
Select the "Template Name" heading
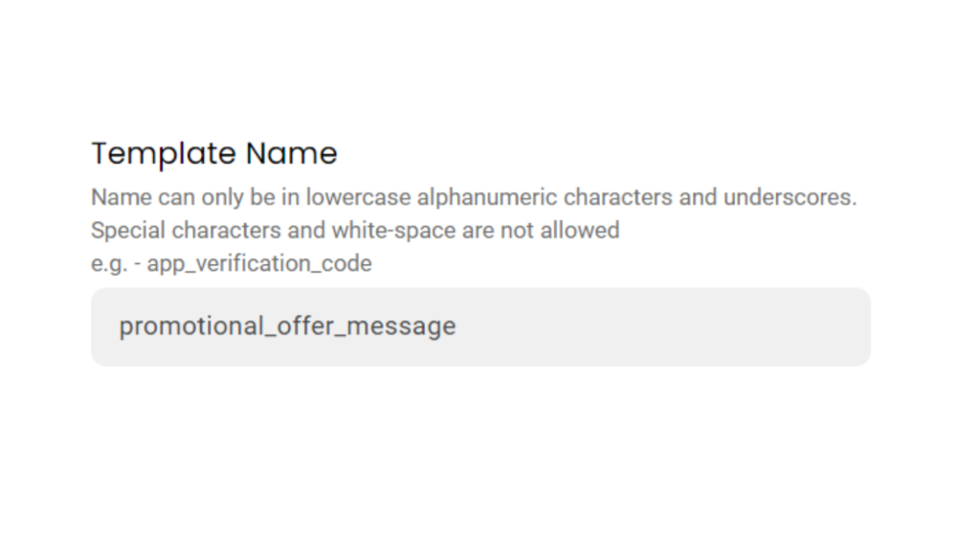(x=213, y=153)
